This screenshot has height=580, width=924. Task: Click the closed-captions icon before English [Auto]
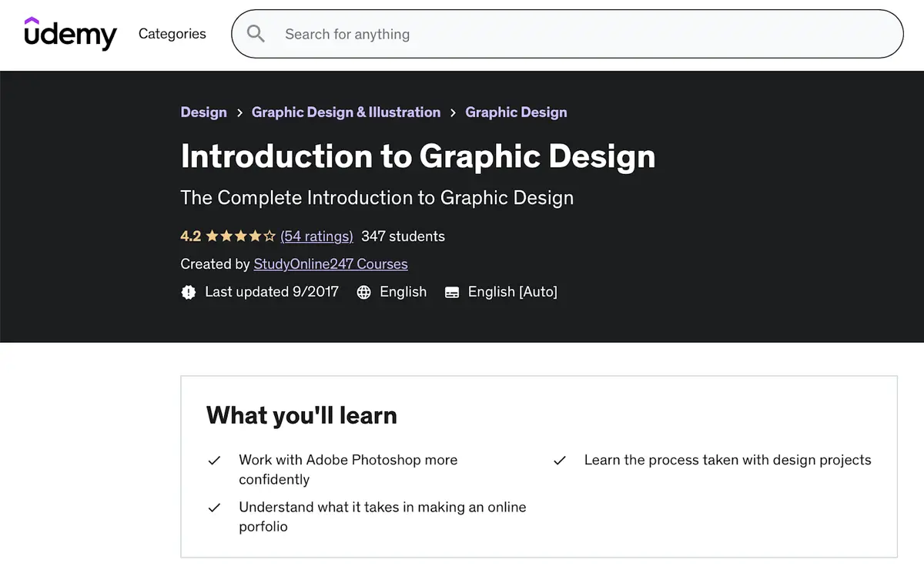point(451,292)
